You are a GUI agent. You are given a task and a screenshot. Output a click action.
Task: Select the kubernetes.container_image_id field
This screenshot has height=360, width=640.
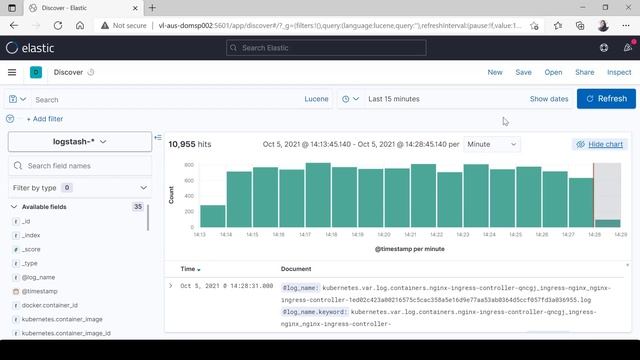click(x=66, y=333)
